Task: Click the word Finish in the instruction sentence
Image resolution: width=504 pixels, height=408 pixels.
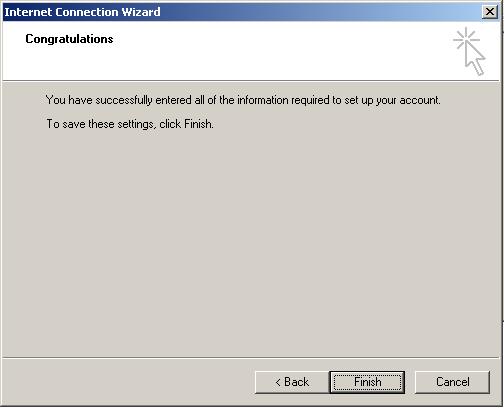Action: click(x=198, y=124)
